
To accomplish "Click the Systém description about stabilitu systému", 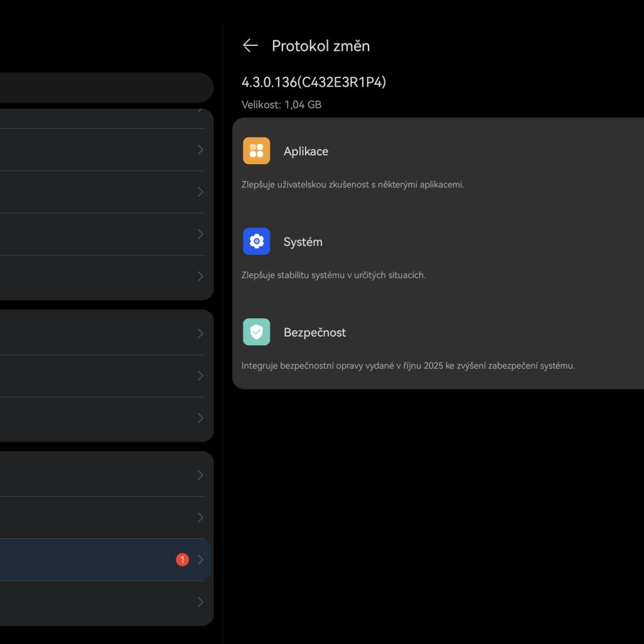I will (x=333, y=275).
